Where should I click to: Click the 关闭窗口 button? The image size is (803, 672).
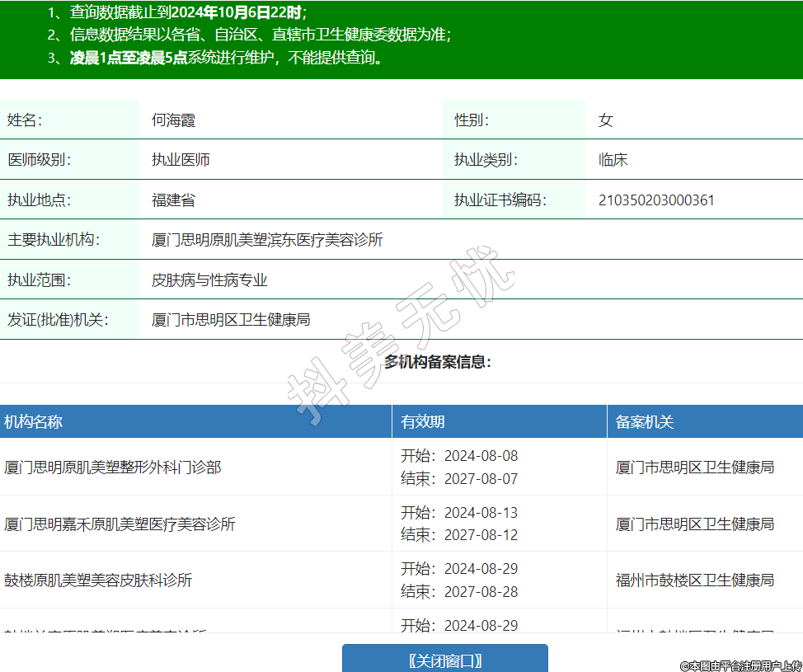(444, 660)
